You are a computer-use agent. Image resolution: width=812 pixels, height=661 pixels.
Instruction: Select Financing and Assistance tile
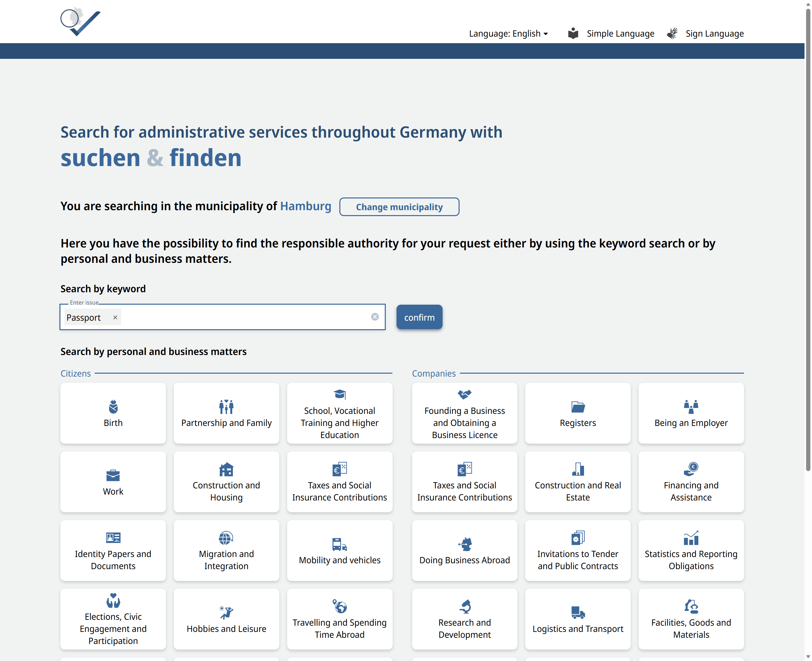click(x=690, y=482)
